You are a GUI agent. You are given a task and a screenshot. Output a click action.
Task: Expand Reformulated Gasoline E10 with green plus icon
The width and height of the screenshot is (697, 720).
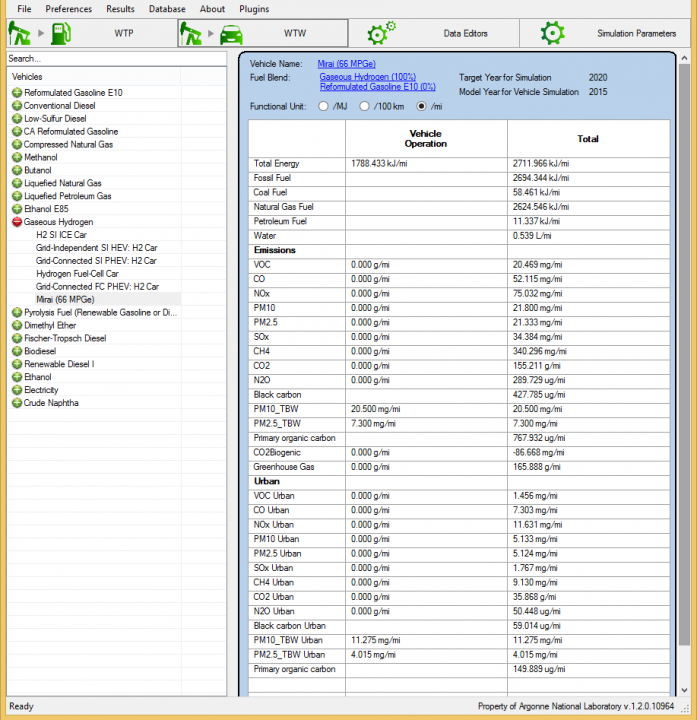point(17,93)
